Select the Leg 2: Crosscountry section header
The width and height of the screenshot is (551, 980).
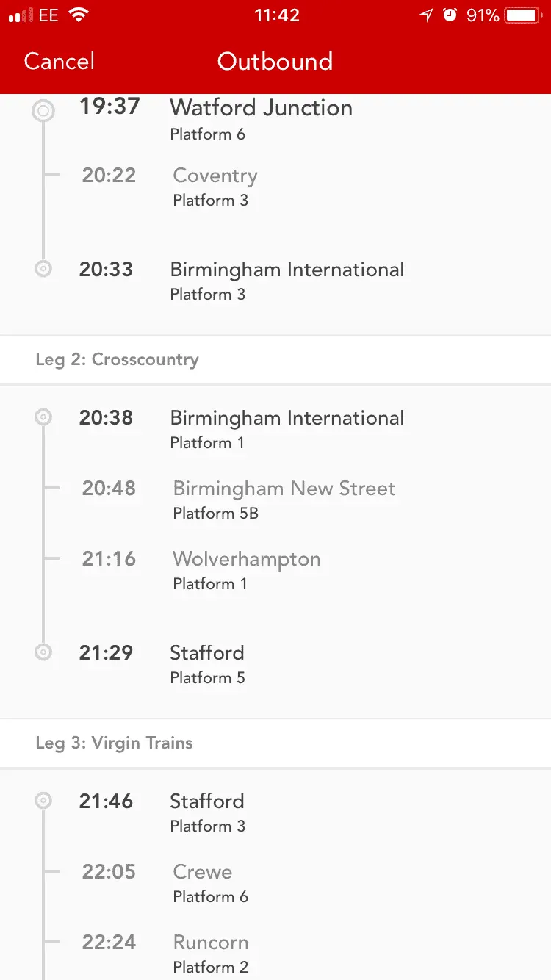click(118, 359)
